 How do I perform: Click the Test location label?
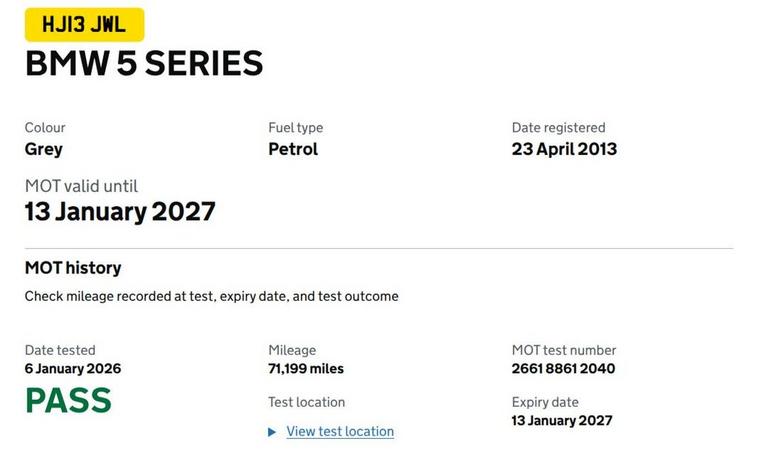click(306, 402)
